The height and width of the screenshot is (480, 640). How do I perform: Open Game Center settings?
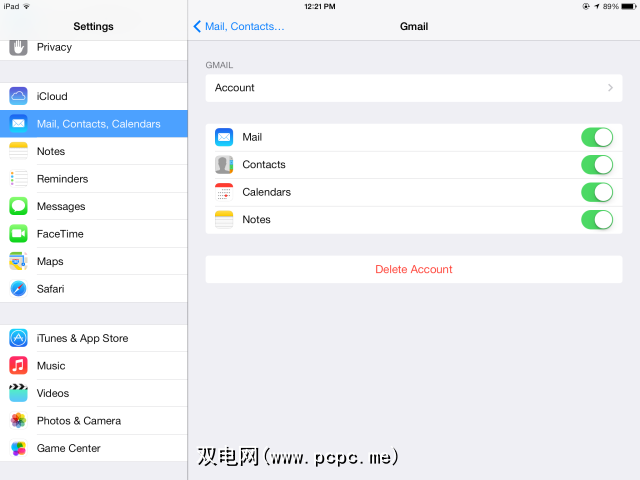pyautogui.click(x=93, y=448)
